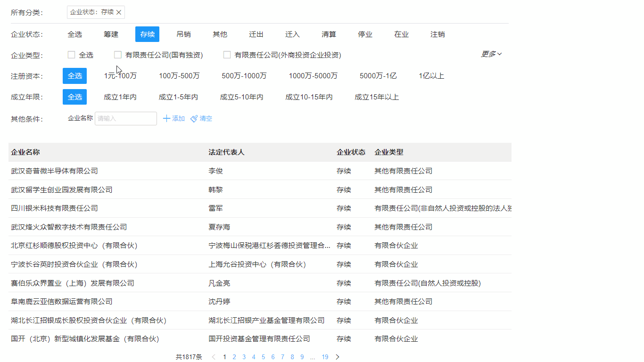The height and width of the screenshot is (362, 644).
Task: Select 成立1-5年内 founding period
Action: [178, 97]
